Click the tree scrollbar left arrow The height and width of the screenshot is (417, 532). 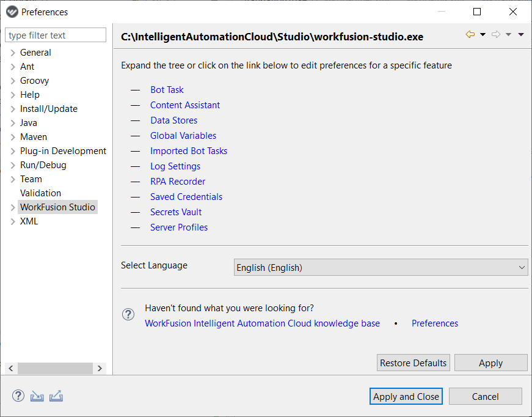click(x=11, y=369)
